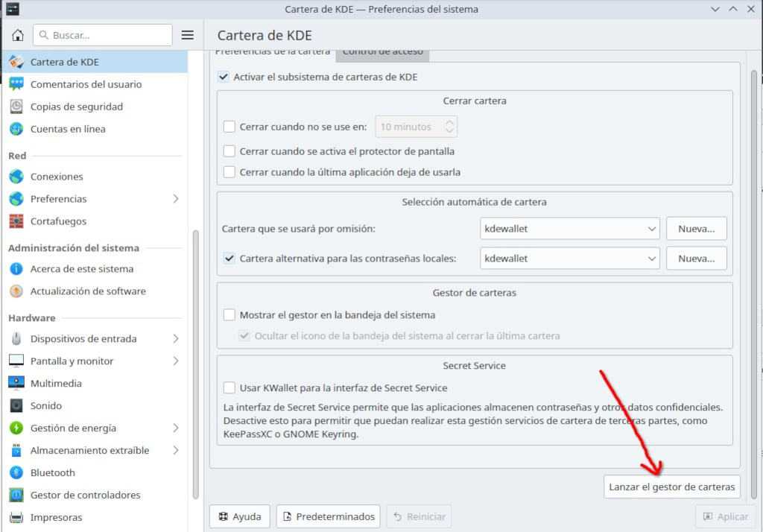This screenshot has height=532, width=763.
Task: Click the Actualización de software icon
Action: click(x=16, y=291)
